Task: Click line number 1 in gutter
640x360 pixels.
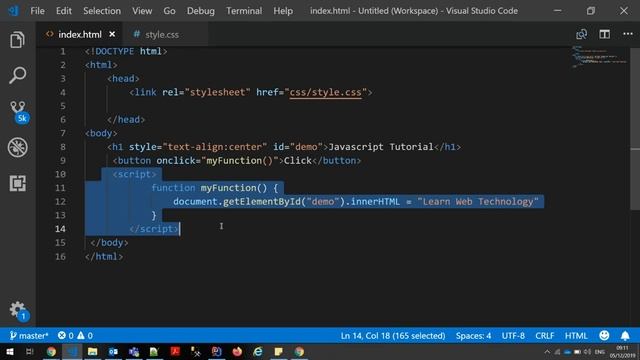Action: [x=63, y=51]
